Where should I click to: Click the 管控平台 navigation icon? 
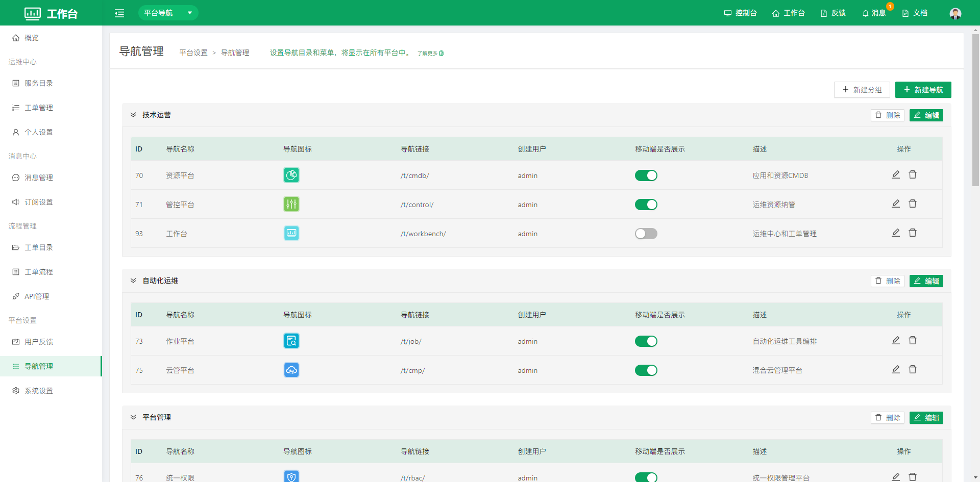pos(291,205)
